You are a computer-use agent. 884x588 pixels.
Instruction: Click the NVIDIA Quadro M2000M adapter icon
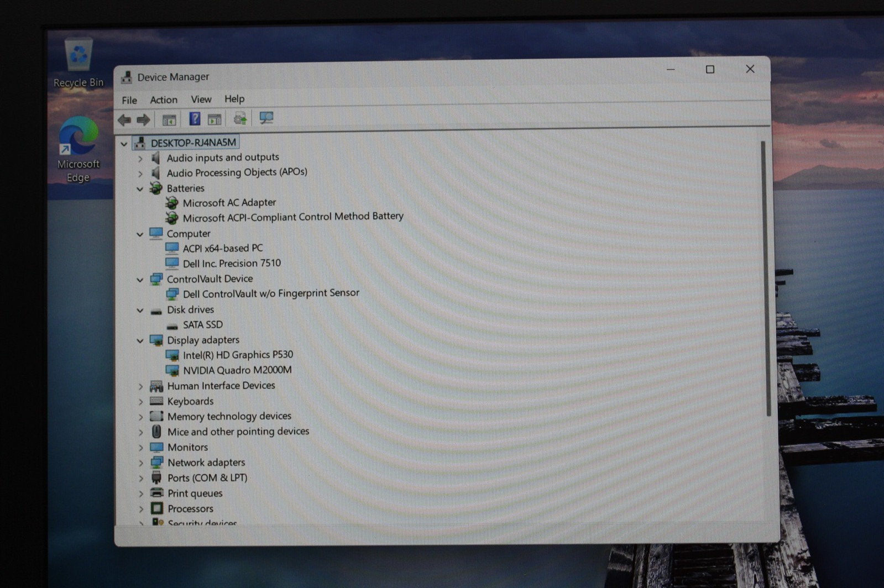(x=172, y=370)
